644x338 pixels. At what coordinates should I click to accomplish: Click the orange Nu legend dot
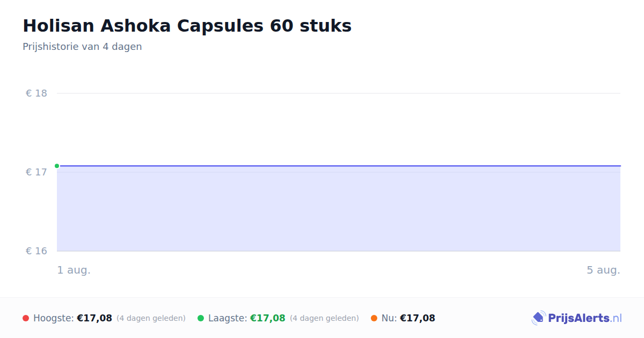point(374,318)
